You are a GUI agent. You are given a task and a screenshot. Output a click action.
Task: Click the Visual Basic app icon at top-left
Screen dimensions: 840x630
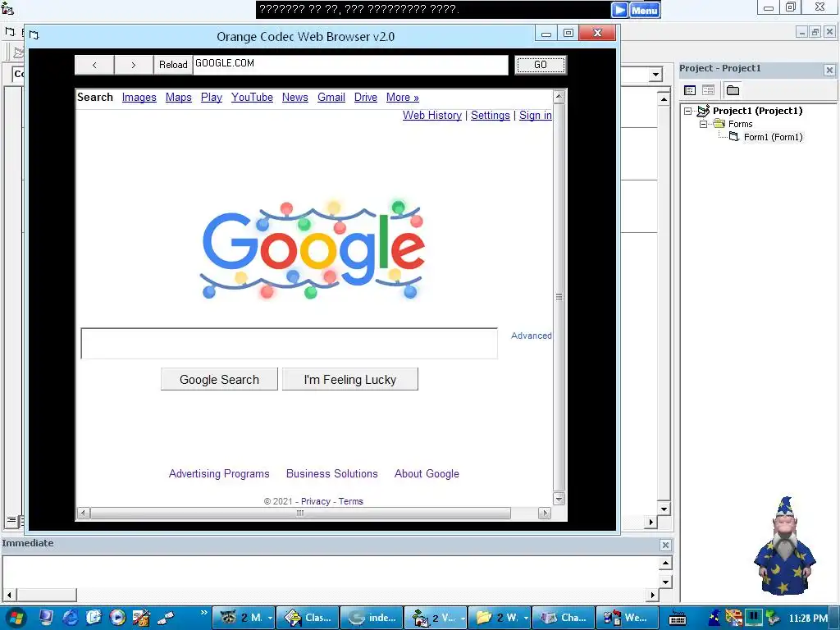(x=7, y=8)
